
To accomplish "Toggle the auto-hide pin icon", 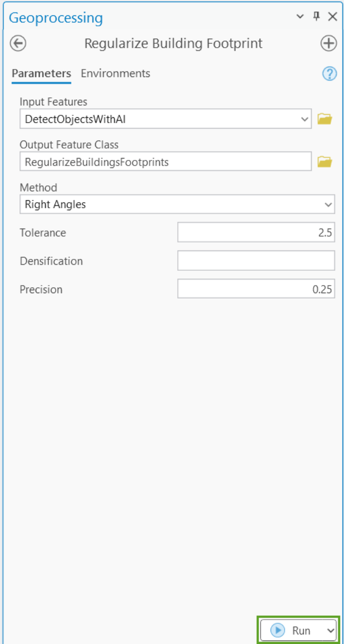I will [316, 16].
